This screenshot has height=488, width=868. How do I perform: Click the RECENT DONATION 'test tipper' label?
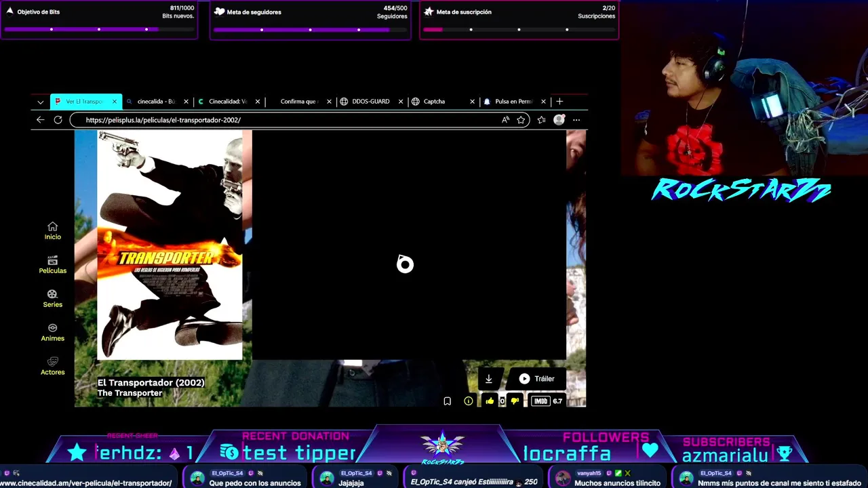(298, 453)
